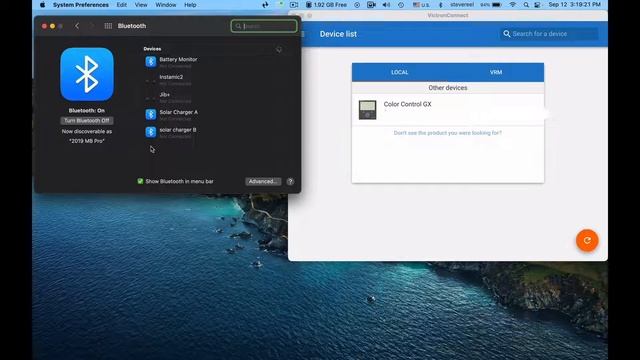Click Solar Charger A device name
This screenshot has height=360, width=640.
pos(178,112)
